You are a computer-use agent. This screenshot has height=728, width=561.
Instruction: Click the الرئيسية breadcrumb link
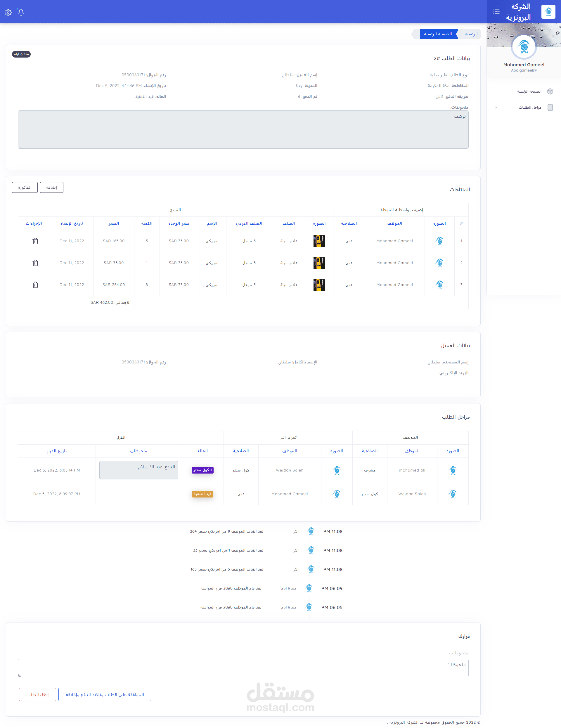tap(471, 34)
